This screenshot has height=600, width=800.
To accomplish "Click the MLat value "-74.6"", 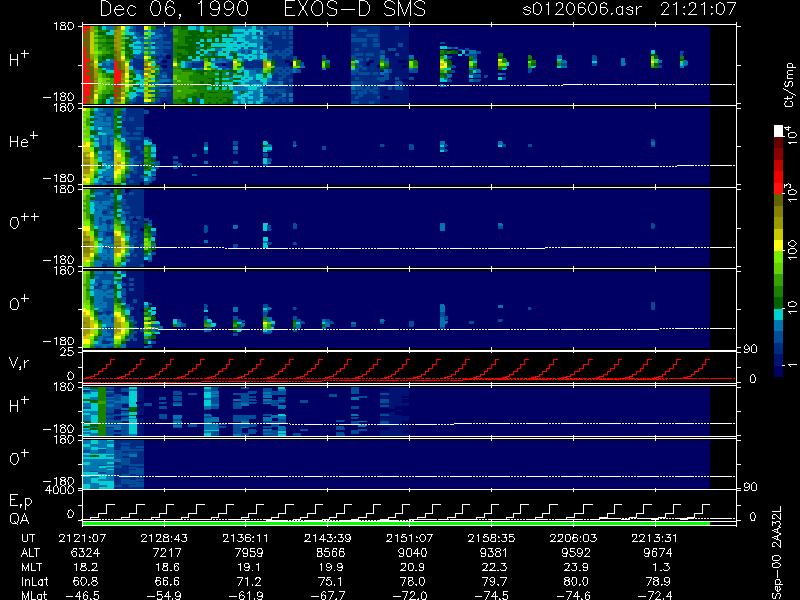I will 572,595.
